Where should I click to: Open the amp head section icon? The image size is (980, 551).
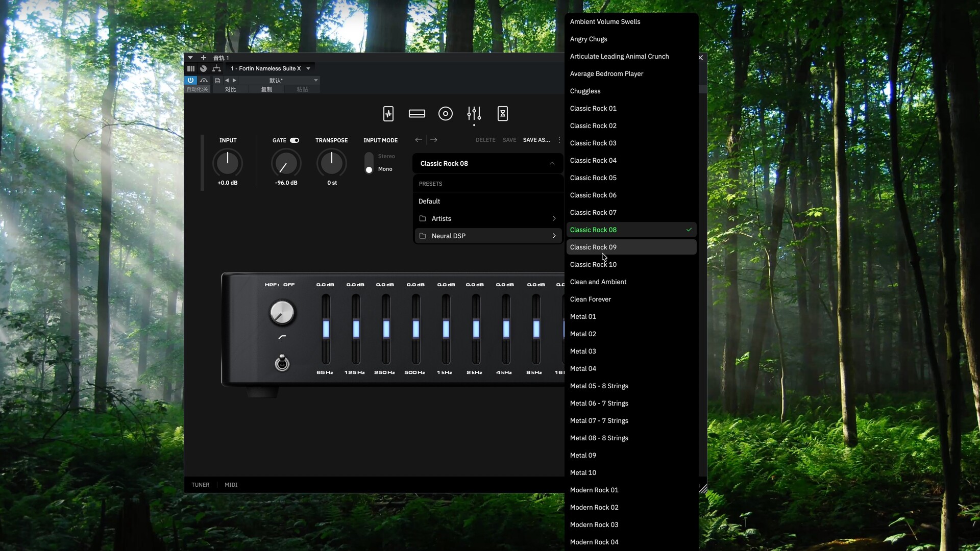click(x=417, y=113)
